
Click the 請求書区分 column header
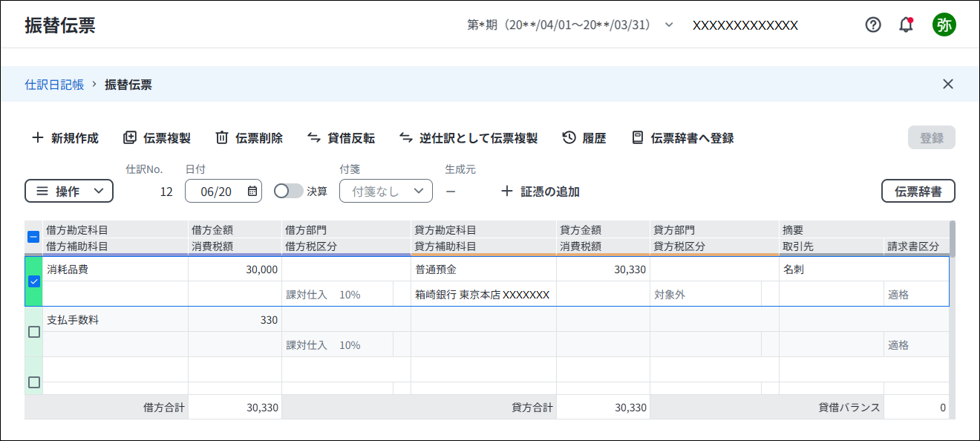[916, 246]
